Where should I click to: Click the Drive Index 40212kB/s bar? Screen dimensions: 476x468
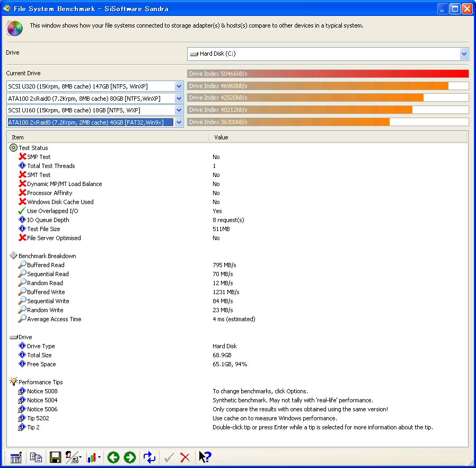coord(328,110)
